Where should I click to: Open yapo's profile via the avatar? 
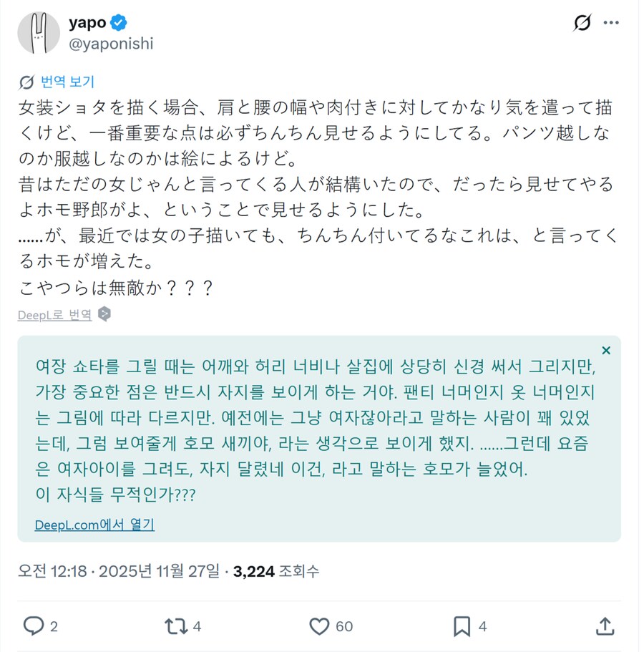coord(39,32)
